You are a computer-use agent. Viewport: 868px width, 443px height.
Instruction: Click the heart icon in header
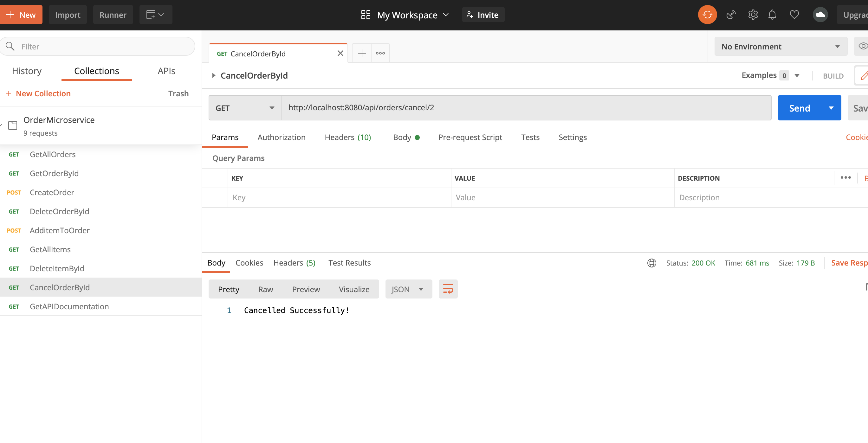[x=794, y=15]
